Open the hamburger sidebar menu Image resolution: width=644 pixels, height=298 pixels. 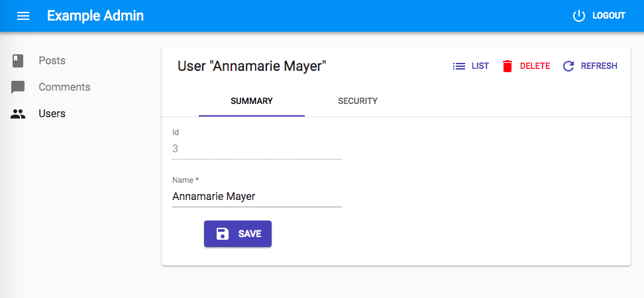pos(23,16)
